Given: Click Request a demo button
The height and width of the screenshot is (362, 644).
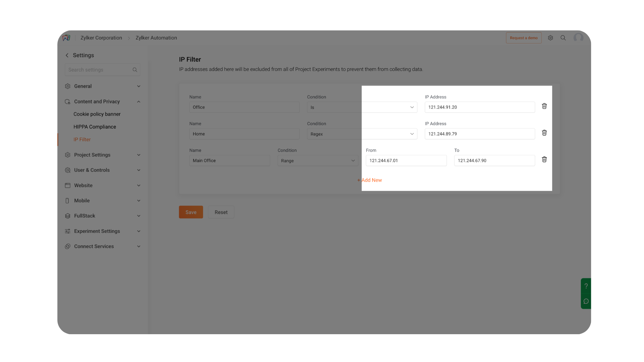Looking at the screenshot, I should (523, 38).
